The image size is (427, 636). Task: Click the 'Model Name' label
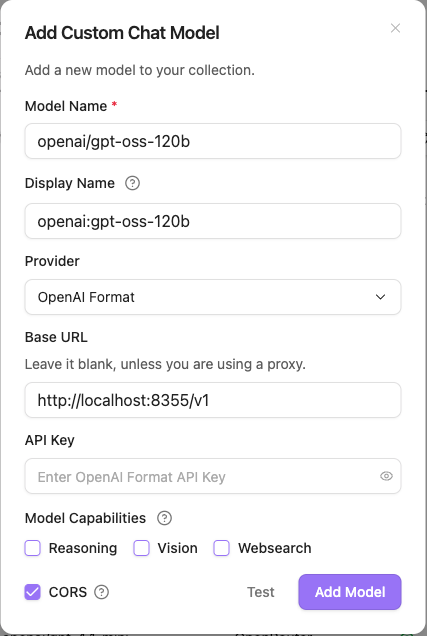click(66, 106)
